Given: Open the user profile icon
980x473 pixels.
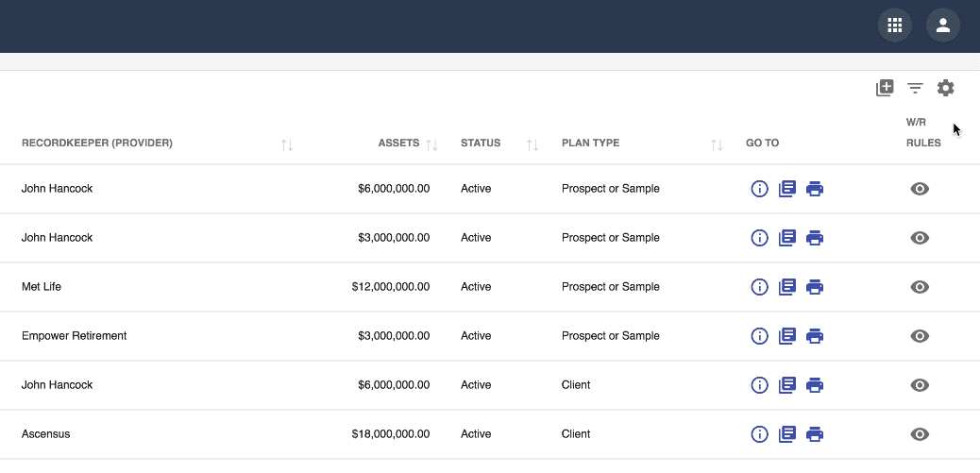Looking at the screenshot, I should [x=942, y=25].
